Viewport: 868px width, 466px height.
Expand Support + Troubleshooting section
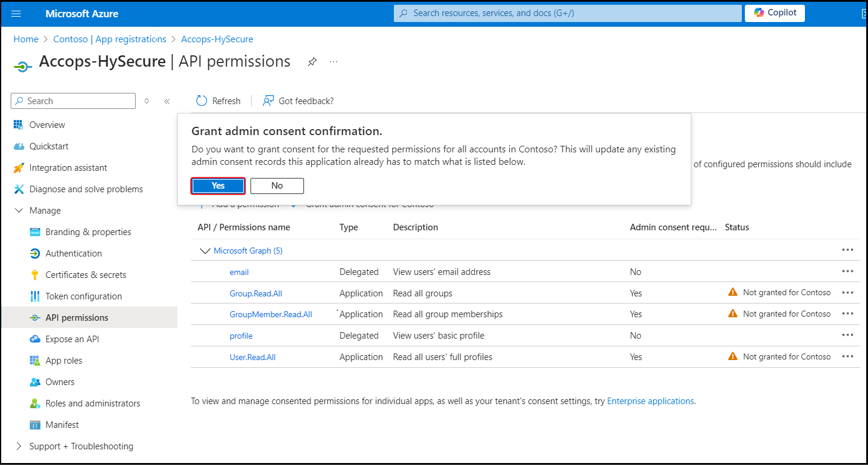coord(18,446)
